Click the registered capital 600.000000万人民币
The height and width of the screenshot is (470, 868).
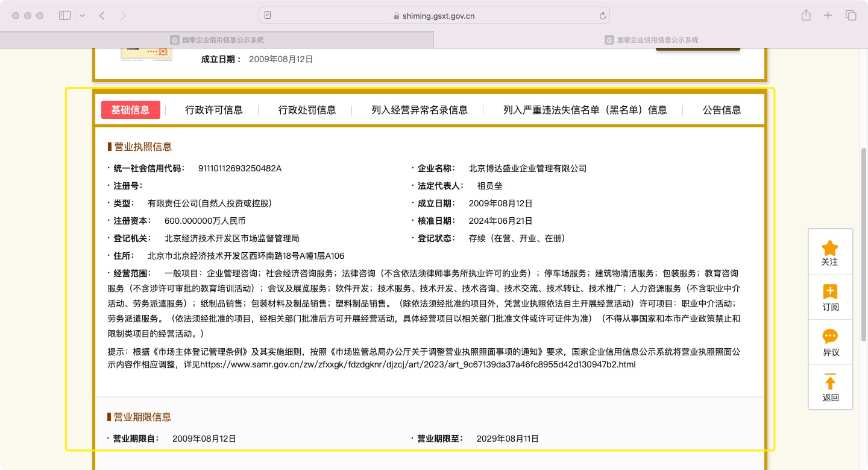[205, 221]
